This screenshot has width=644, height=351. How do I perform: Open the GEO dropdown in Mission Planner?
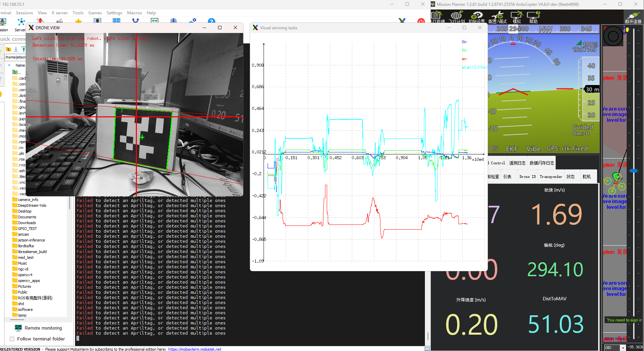click(615, 348)
